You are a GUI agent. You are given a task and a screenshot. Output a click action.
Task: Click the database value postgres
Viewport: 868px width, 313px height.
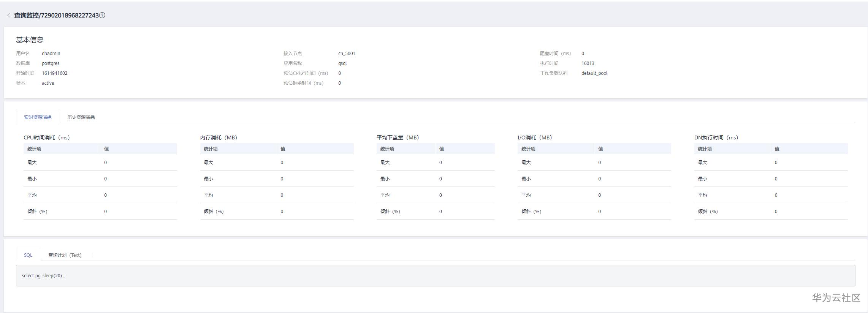point(51,63)
